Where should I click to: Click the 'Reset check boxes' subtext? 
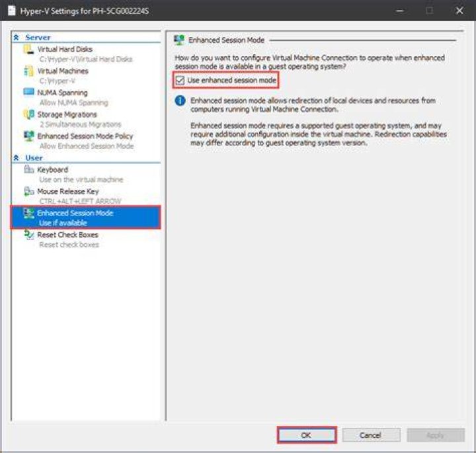[x=69, y=245]
